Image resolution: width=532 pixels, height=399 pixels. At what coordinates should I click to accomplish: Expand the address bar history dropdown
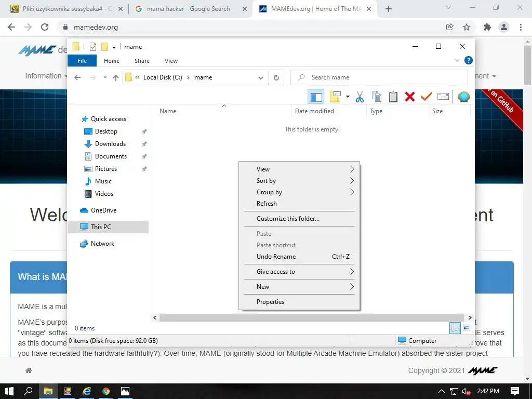[x=261, y=78]
